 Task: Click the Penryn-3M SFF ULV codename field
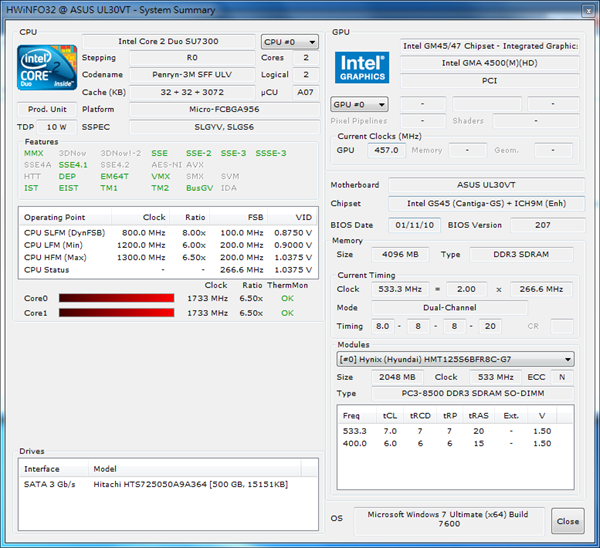tap(190, 75)
